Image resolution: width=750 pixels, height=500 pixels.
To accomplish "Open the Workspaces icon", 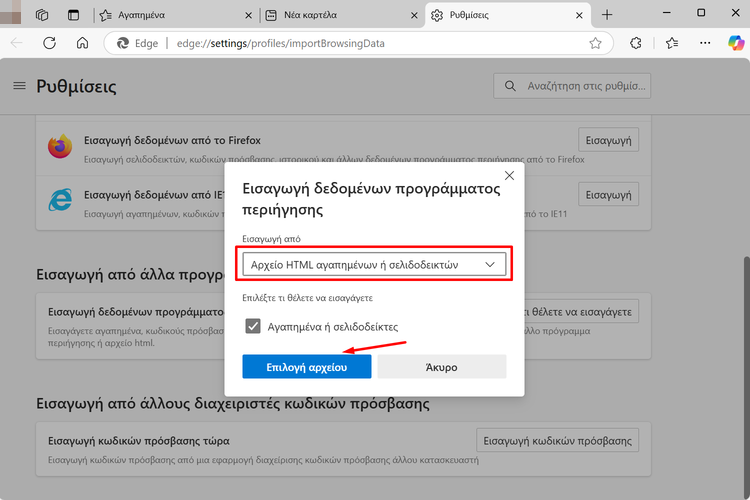I will coord(42,15).
